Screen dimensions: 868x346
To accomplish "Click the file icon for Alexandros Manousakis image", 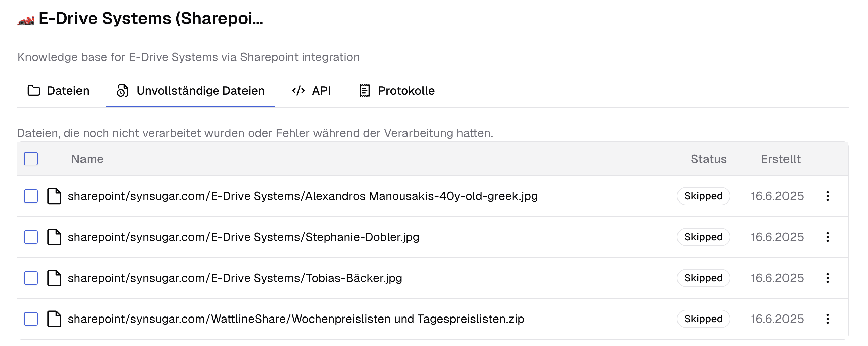I will point(55,196).
